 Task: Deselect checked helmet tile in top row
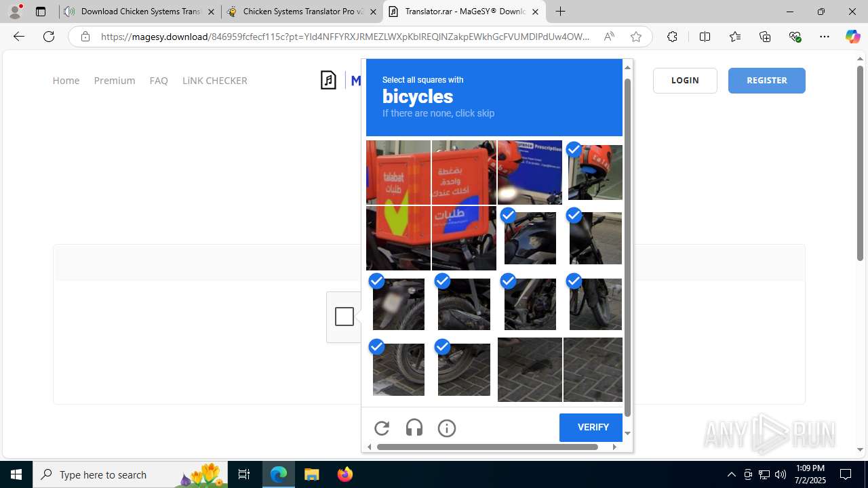595,172
